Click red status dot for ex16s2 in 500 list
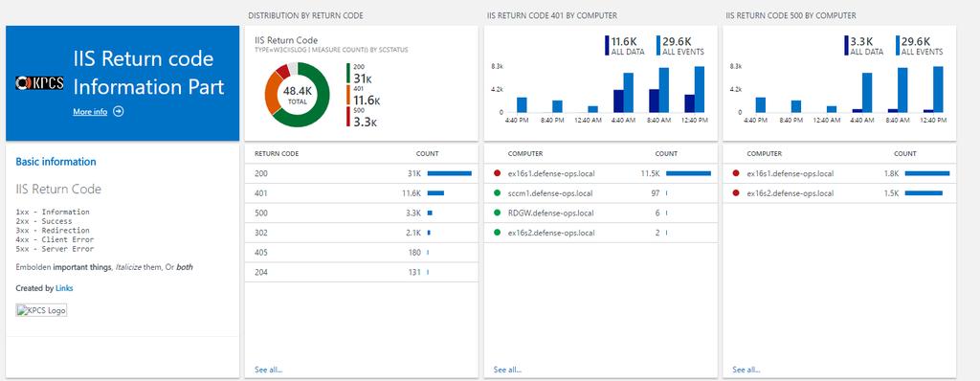980x381 pixels. point(736,193)
